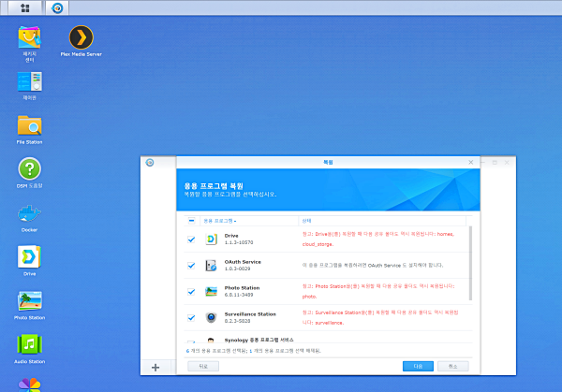Click the Drive warning mentioning homes, cloud_storge

pos(378,240)
